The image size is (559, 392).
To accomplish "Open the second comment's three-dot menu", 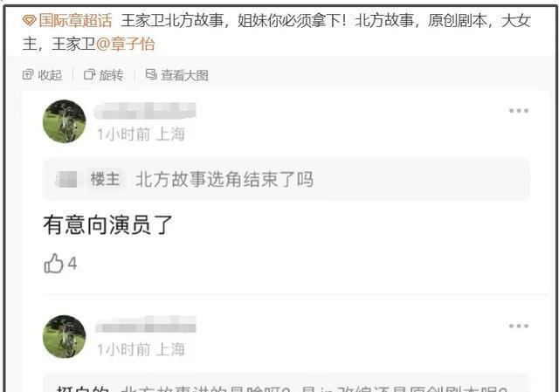I will (519, 326).
